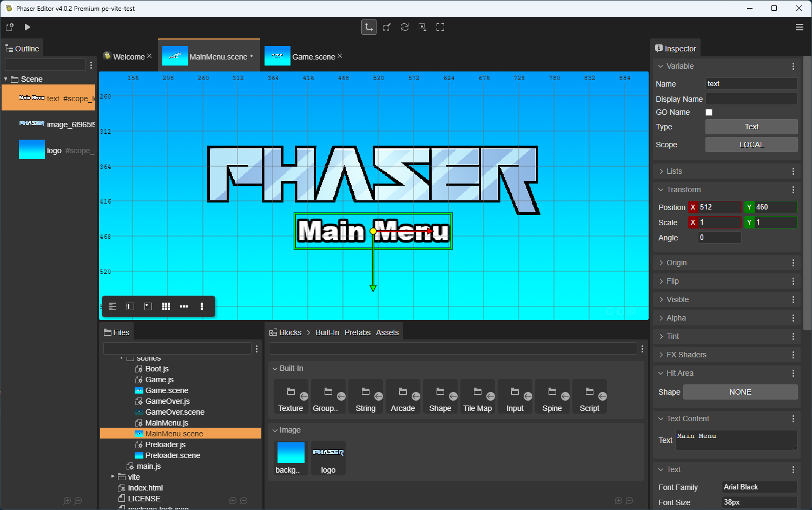Click the Angle input field
This screenshot has height=510, width=812.
pos(719,237)
